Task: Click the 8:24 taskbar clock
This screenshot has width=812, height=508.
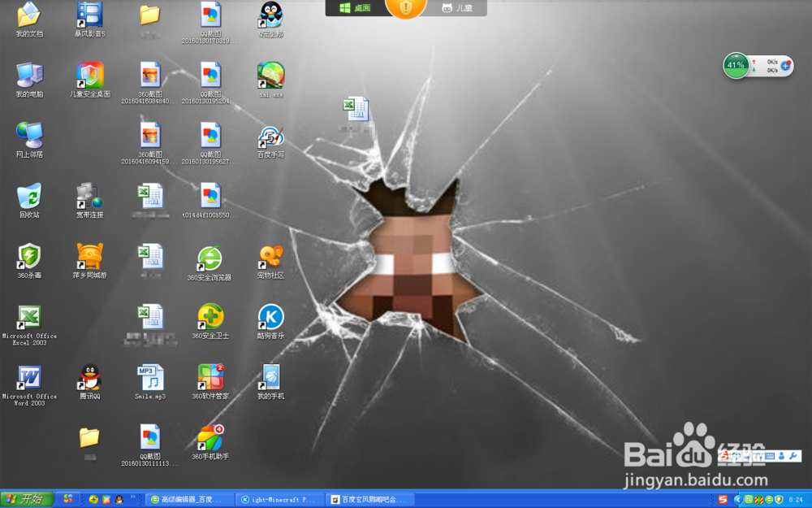Action: pyautogui.click(x=796, y=500)
